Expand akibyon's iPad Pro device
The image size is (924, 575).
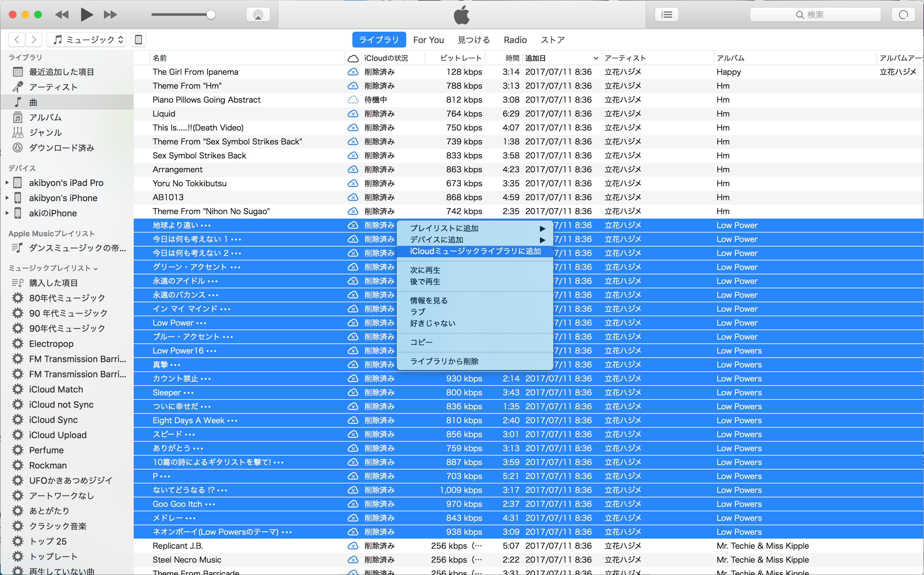(7, 183)
